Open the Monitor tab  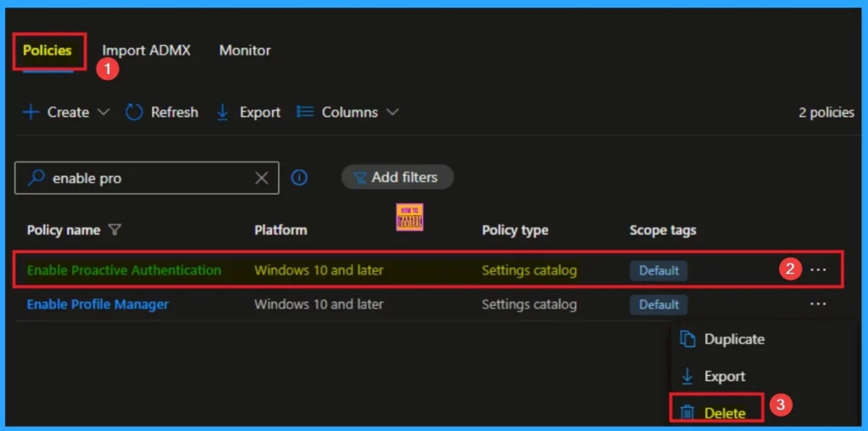pyautogui.click(x=245, y=50)
